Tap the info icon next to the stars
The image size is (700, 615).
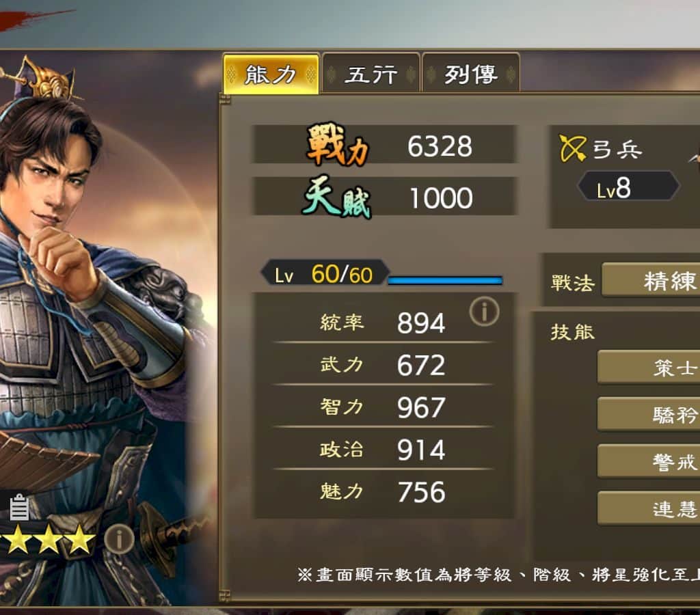[119, 539]
